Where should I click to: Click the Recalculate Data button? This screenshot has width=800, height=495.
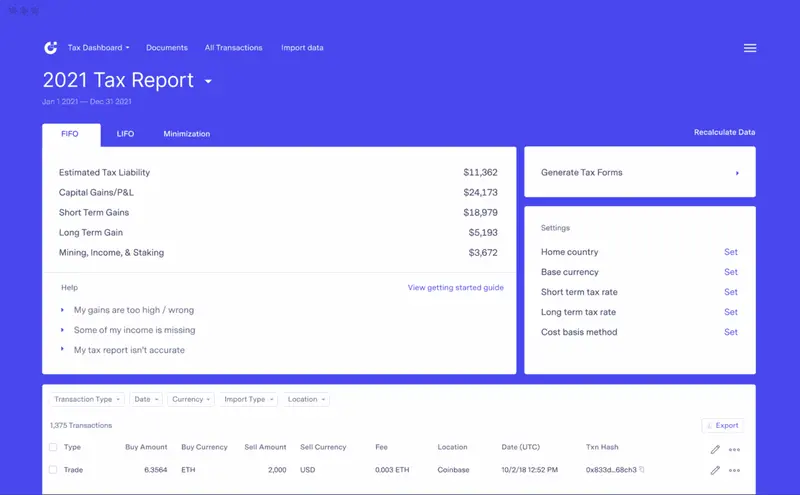click(x=724, y=132)
